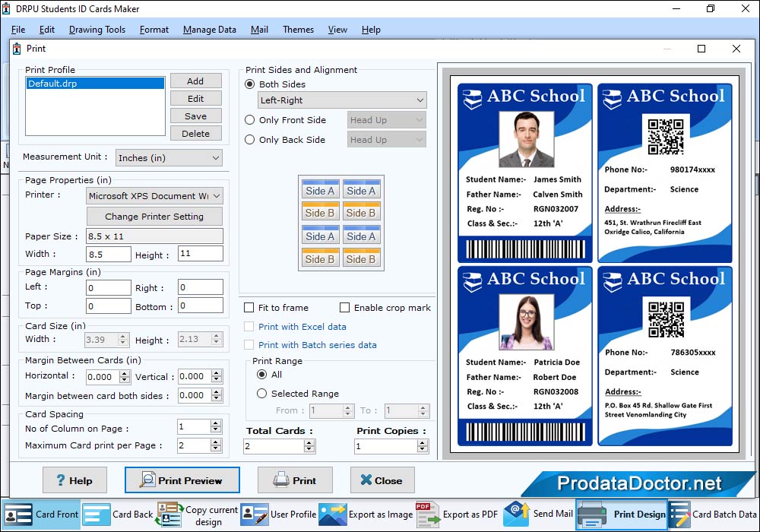Adjust Total Cards spinner
The width and height of the screenshot is (760, 532).
[309, 446]
